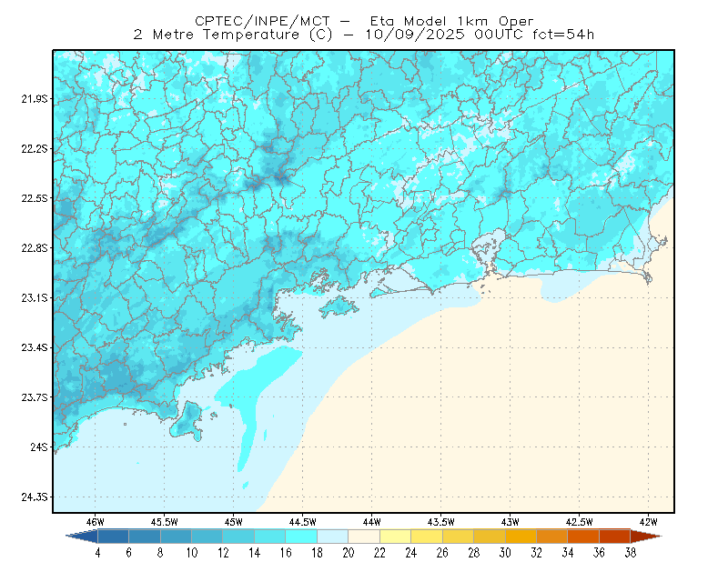This screenshot has height=562, width=728.
Task: Click the colorbar value label 20
Action: pyautogui.click(x=349, y=553)
